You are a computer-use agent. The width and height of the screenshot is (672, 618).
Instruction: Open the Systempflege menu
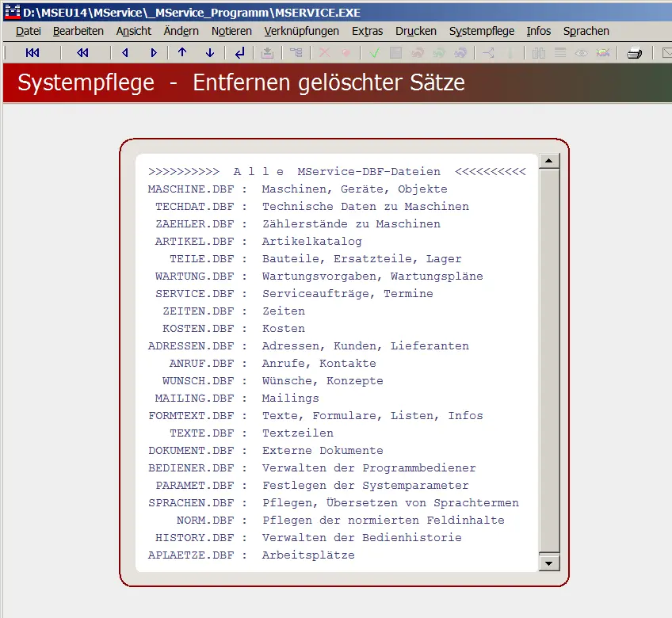pyautogui.click(x=480, y=31)
